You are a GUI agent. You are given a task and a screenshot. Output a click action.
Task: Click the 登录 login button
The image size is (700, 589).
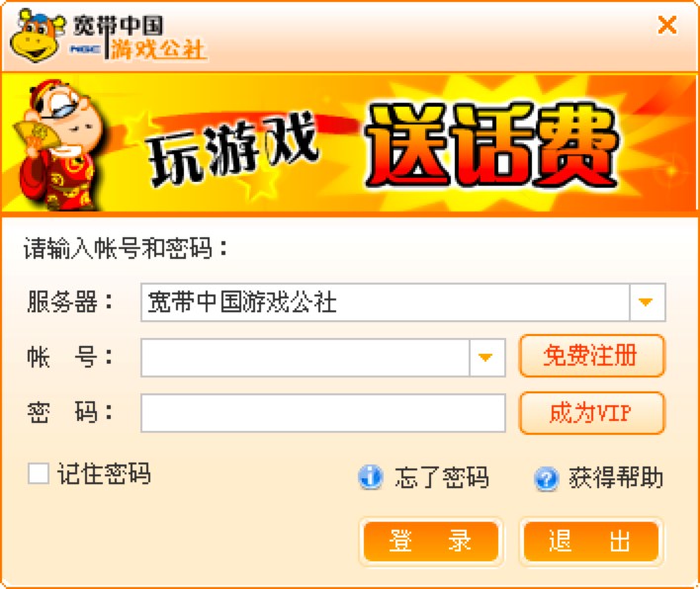[431, 542]
